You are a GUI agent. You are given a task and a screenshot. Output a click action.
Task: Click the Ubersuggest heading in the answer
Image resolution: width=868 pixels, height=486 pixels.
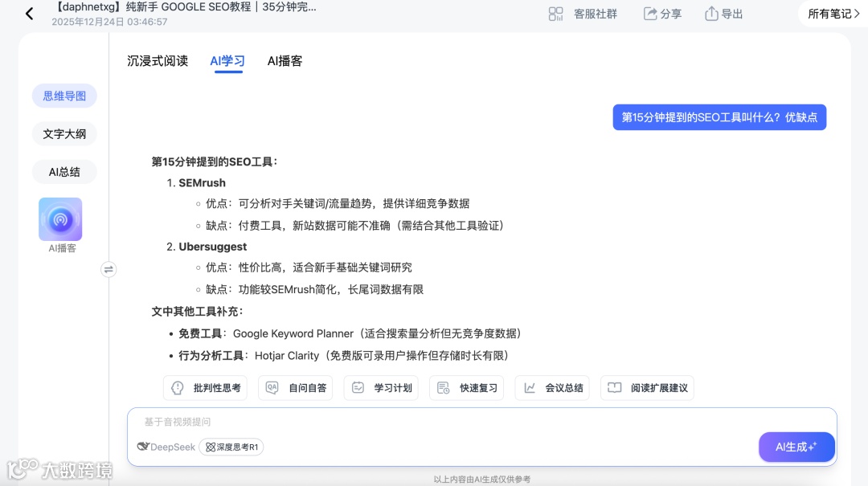click(212, 247)
